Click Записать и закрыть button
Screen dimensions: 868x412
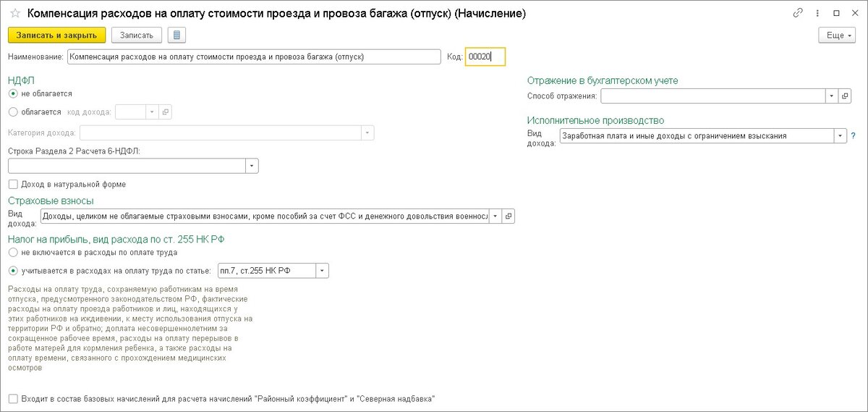tap(57, 35)
